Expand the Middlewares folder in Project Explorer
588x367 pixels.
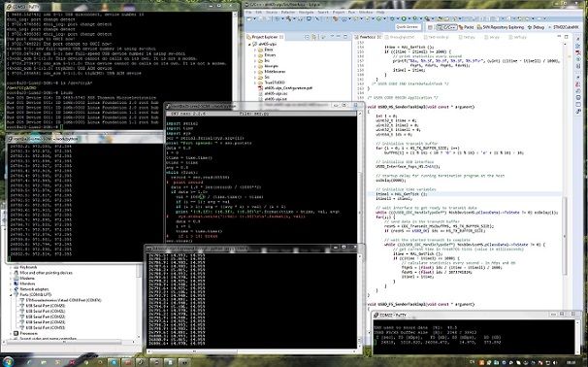[x=255, y=71]
